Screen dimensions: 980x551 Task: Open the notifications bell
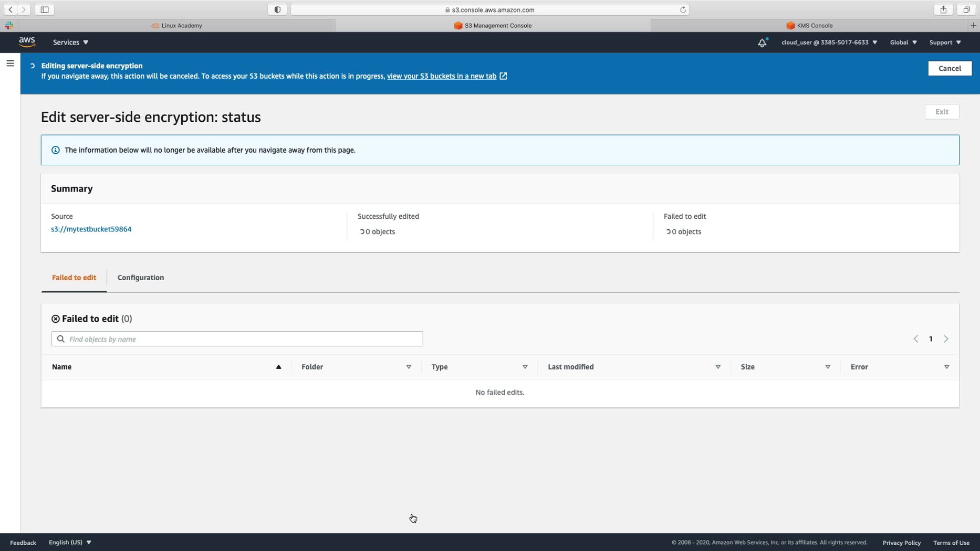pos(762,43)
